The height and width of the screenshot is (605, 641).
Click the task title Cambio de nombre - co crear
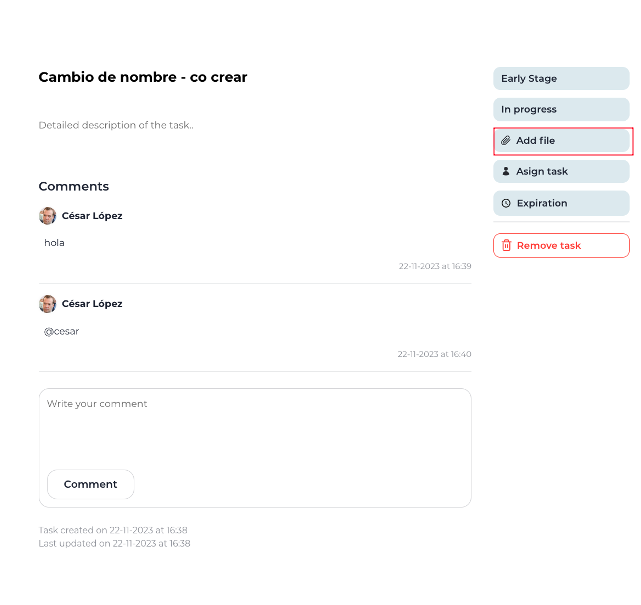click(143, 77)
